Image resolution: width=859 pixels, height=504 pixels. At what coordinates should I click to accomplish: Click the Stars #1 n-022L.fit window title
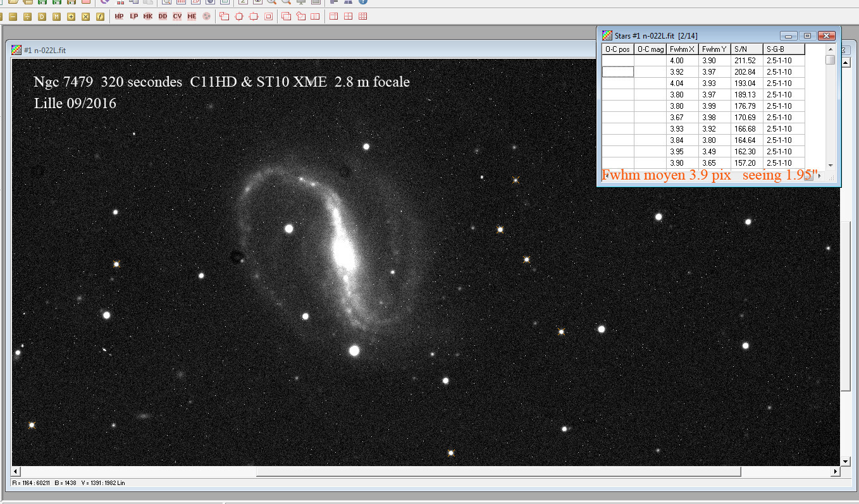(x=656, y=36)
